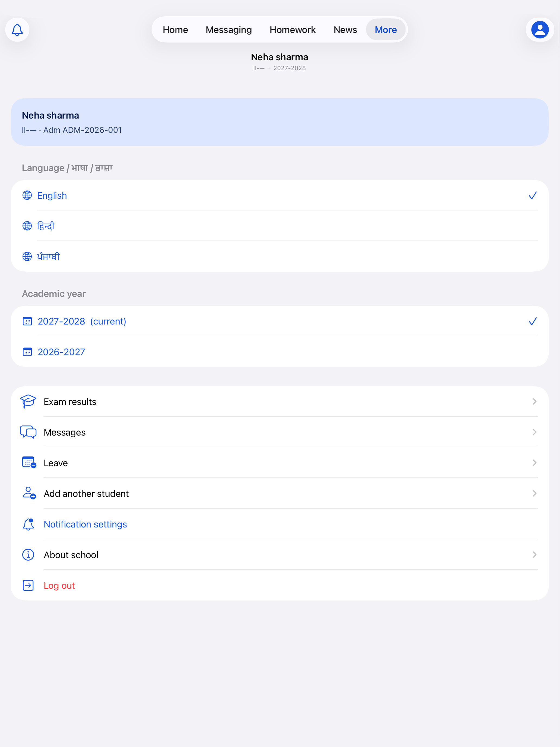Click the Leave calendar-minus icon
This screenshot has width=560, height=747.
(29, 462)
